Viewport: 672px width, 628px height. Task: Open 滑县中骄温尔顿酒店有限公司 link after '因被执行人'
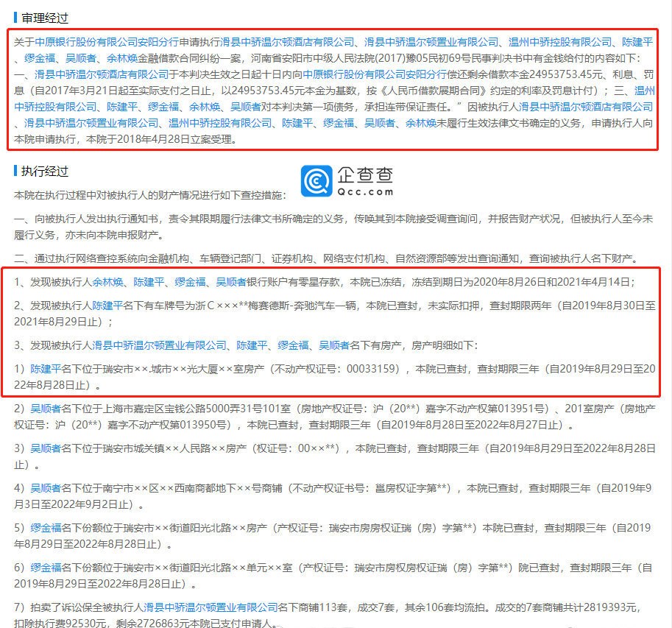point(586,107)
